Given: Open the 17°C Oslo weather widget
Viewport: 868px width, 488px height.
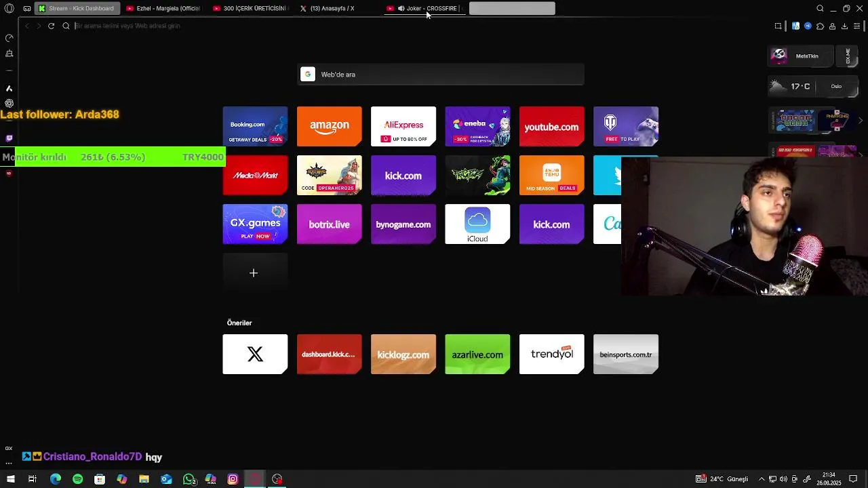Looking at the screenshot, I should click(813, 87).
